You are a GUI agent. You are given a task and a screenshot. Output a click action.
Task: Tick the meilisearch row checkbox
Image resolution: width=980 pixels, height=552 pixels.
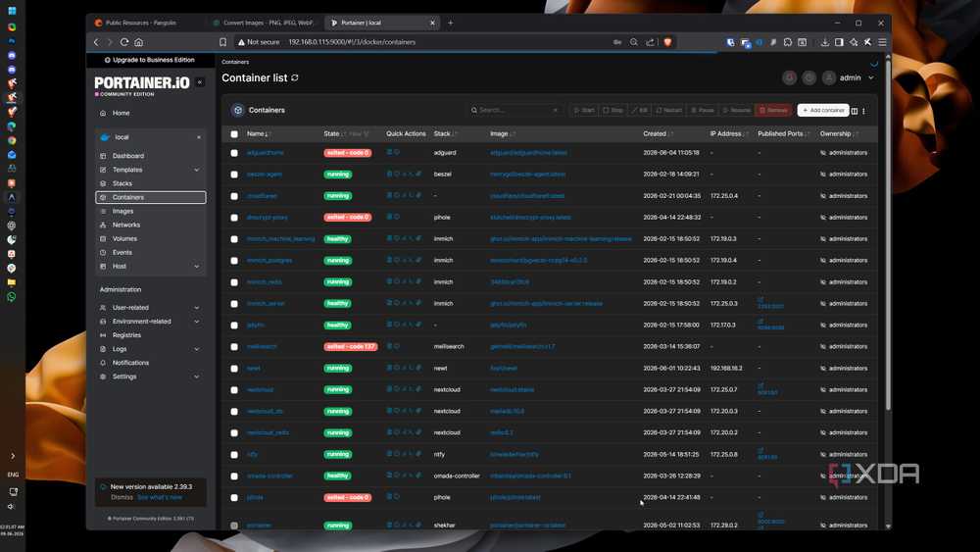pyautogui.click(x=234, y=346)
